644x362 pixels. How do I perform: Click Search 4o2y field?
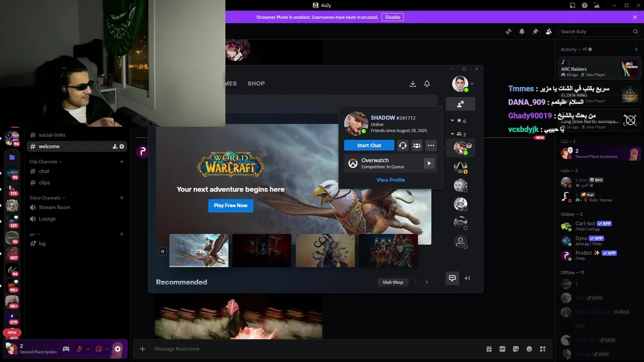[x=599, y=31]
